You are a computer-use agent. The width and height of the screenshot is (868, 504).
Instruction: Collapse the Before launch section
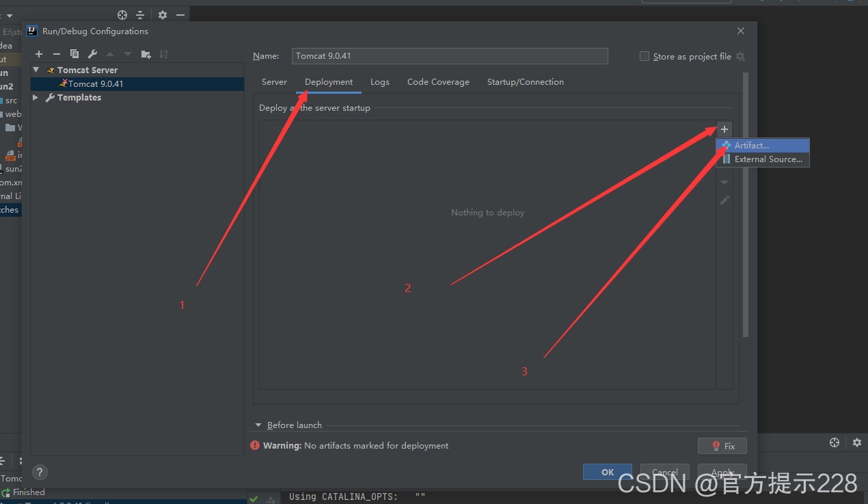pyautogui.click(x=258, y=425)
